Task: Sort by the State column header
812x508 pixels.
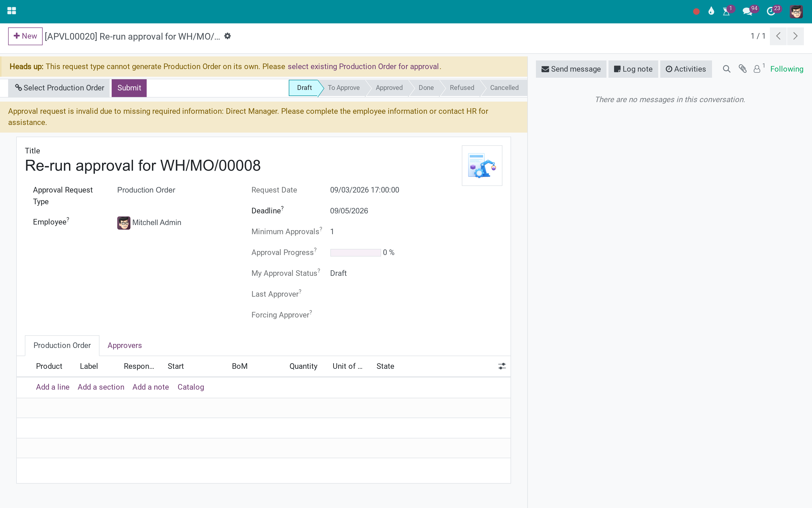Action: click(x=385, y=366)
